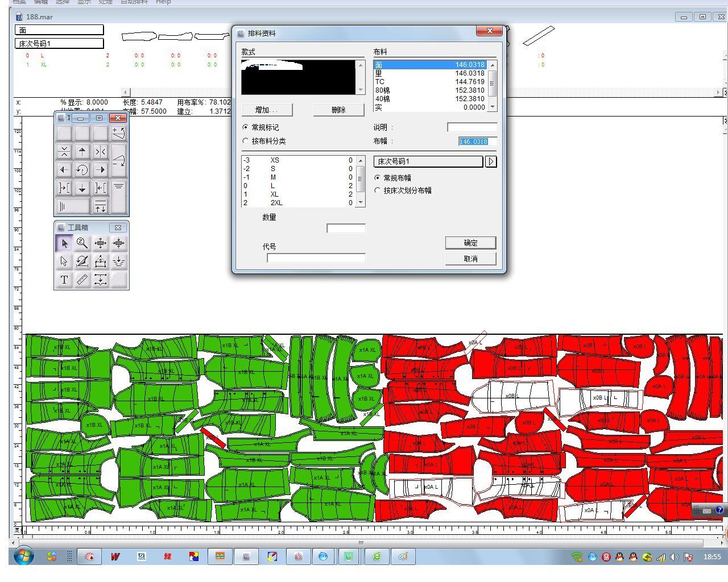The image size is (728, 582).
Task: Select the text T tool in 工具箱
Action: tap(64, 280)
